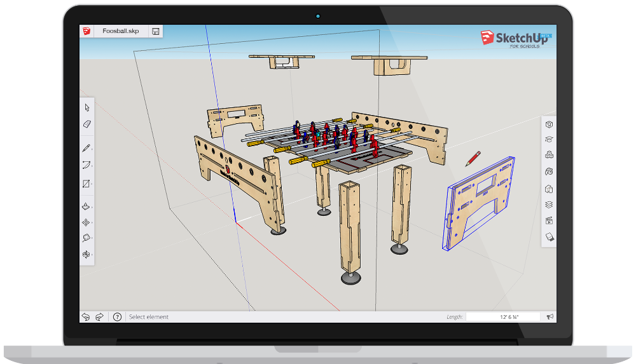The image size is (636, 364).
Task: Open the Components panel
Action: 549,155
